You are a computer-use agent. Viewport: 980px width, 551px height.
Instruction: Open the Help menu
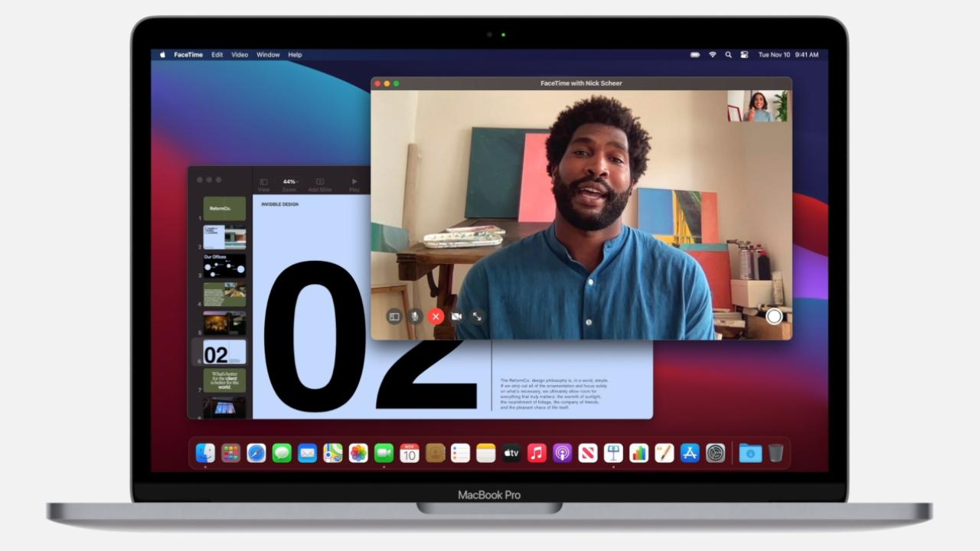pos(295,55)
